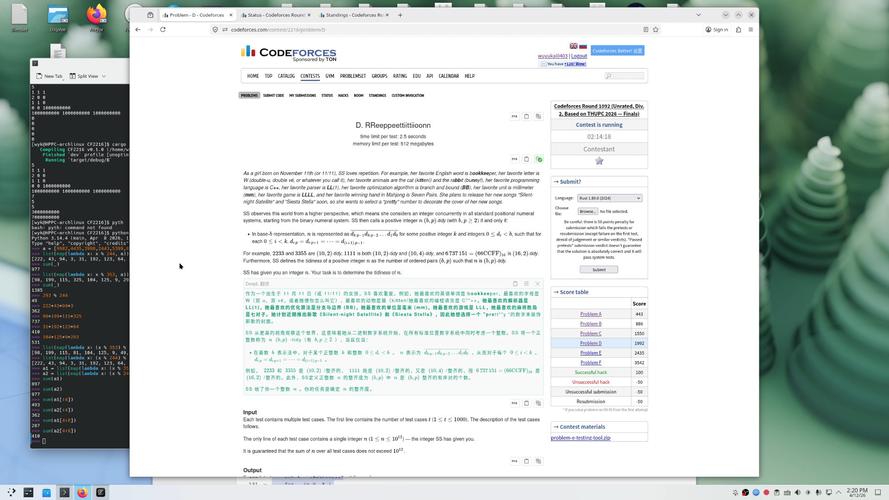The height and width of the screenshot is (500, 889).
Task: Click New Tab in terminal window
Action: click(x=49, y=76)
